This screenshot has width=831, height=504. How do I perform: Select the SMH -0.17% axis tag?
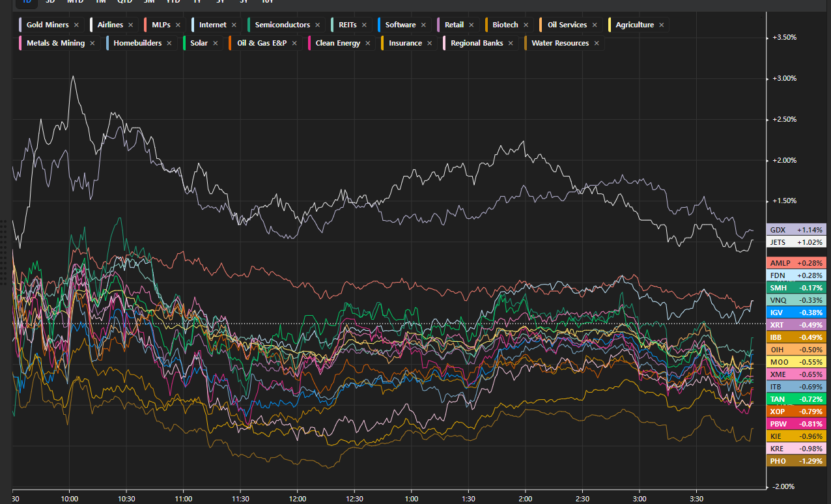[x=796, y=288]
